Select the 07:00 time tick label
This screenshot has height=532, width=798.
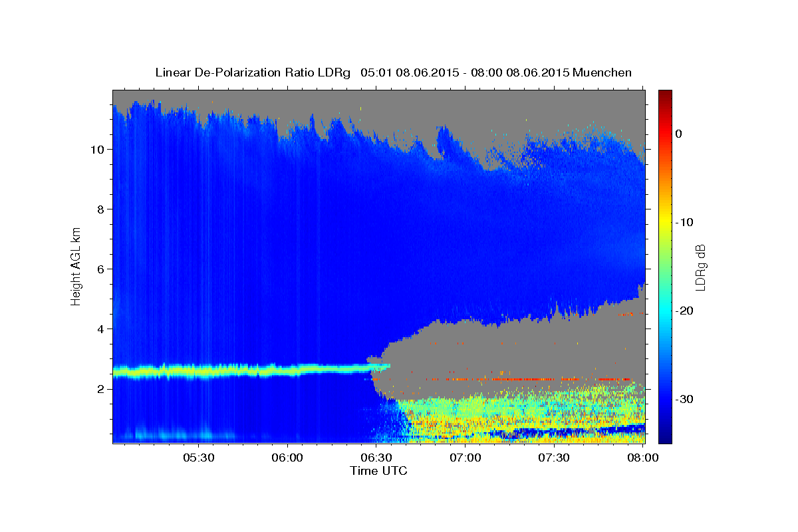pos(465,458)
